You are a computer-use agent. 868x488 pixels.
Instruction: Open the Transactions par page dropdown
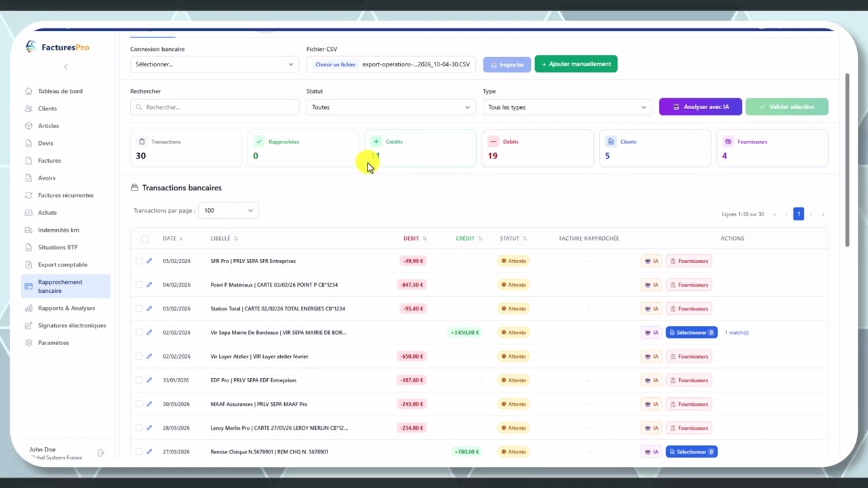229,211
